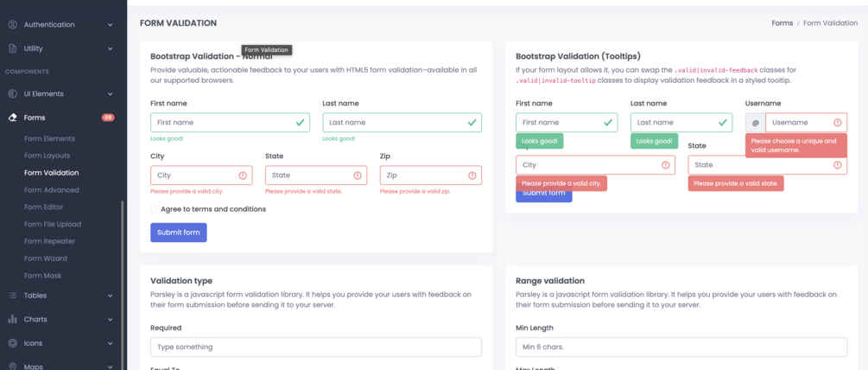Check Agree to terms and conditions
The width and height of the screenshot is (868, 370).
tap(154, 209)
